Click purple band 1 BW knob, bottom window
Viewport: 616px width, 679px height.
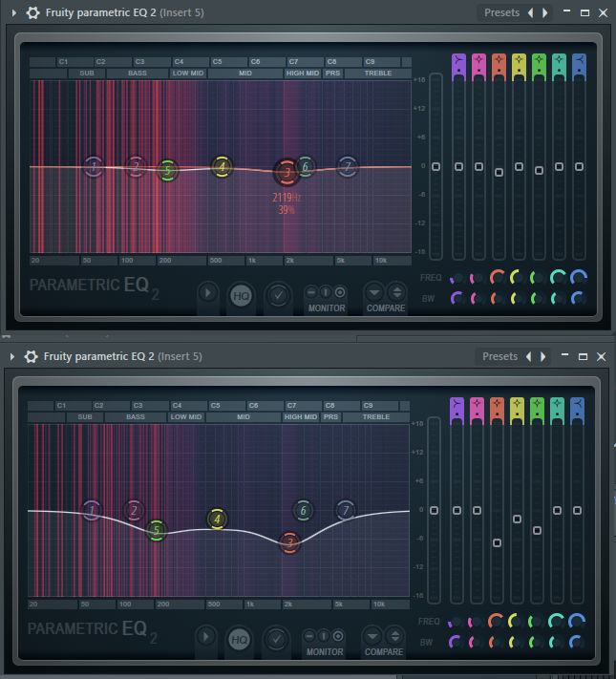(456, 642)
